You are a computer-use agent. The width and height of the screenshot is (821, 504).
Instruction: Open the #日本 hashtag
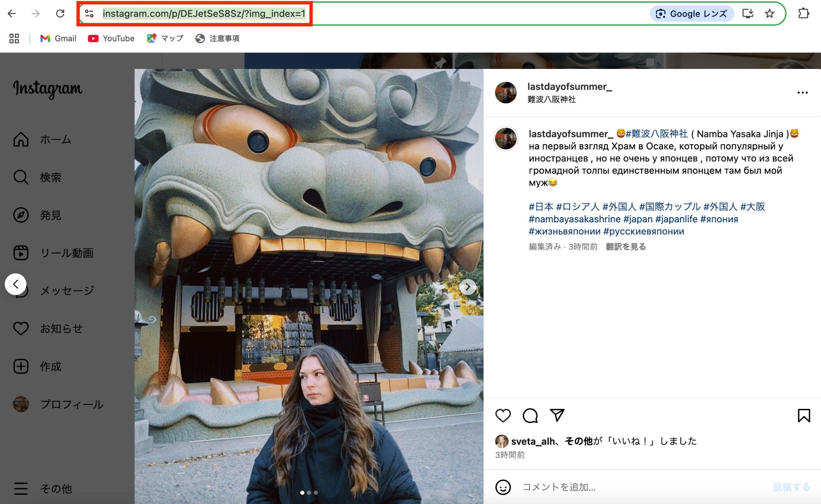click(541, 207)
